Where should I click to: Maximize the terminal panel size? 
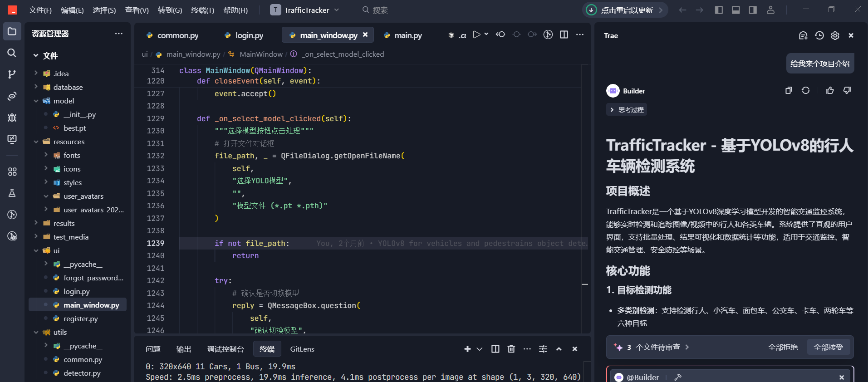pos(559,349)
